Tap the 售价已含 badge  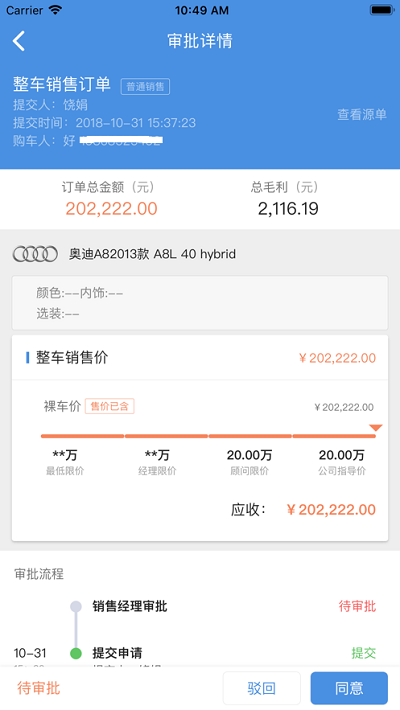(x=110, y=406)
